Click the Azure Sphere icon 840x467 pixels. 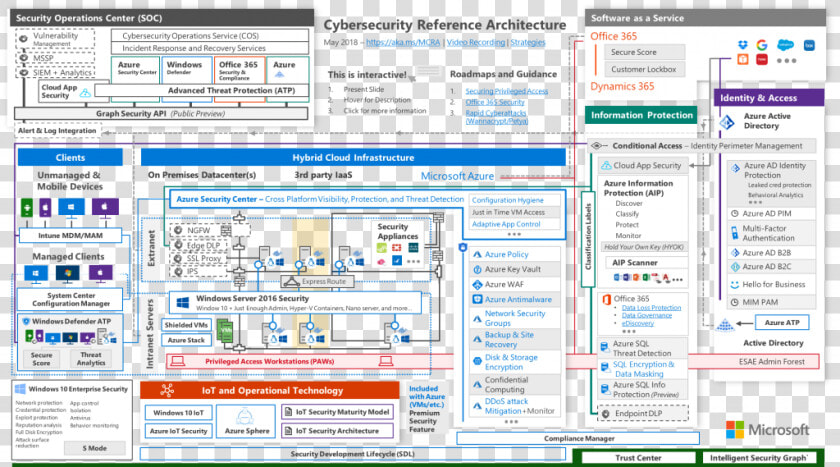coord(245,416)
